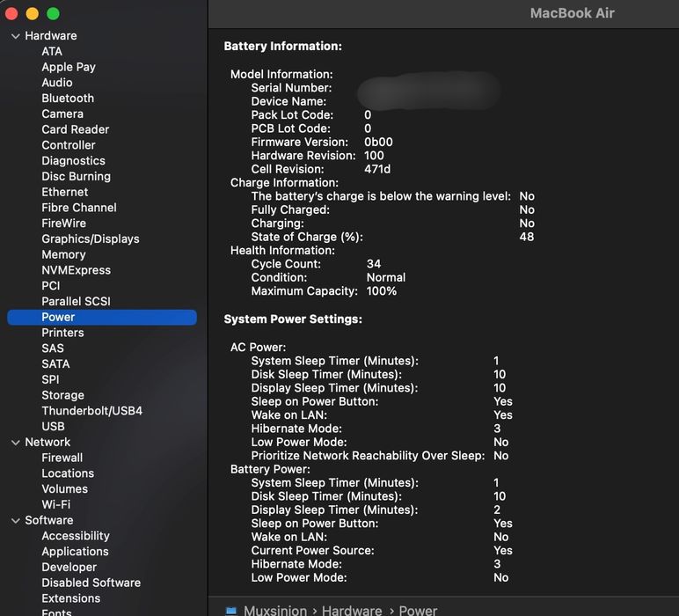The image size is (679, 616).
Task: View Storage hardware details
Action: (x=62, y=395)
